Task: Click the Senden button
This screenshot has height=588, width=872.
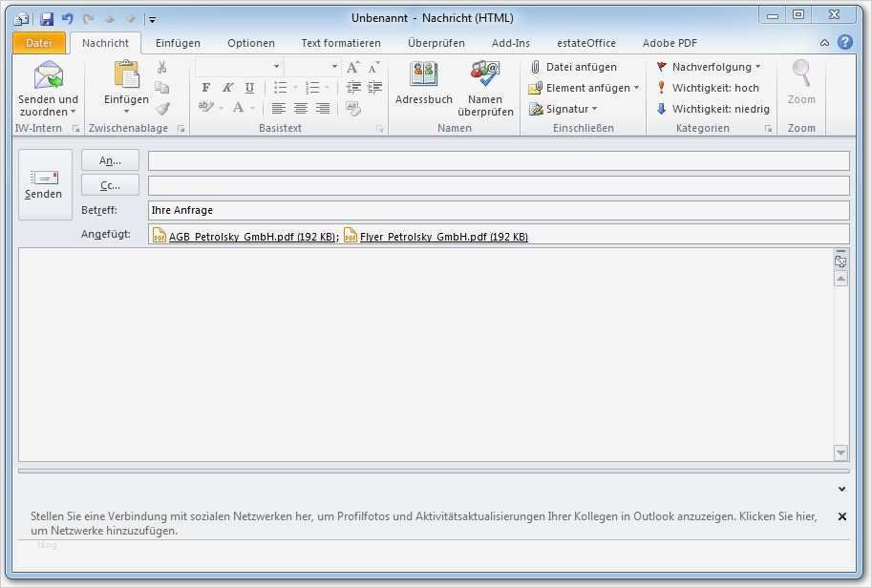Action: (44, 181)
